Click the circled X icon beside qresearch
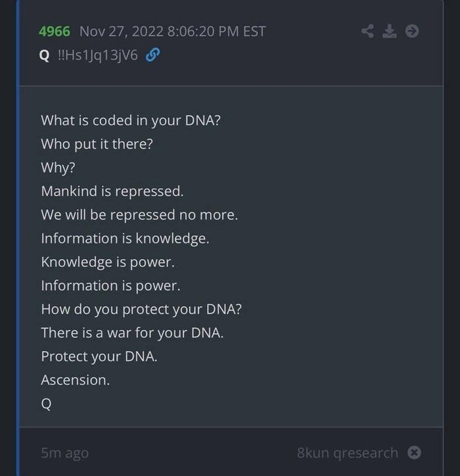Image resolution: width=460 pixels, height=476 pixels. 414,452
